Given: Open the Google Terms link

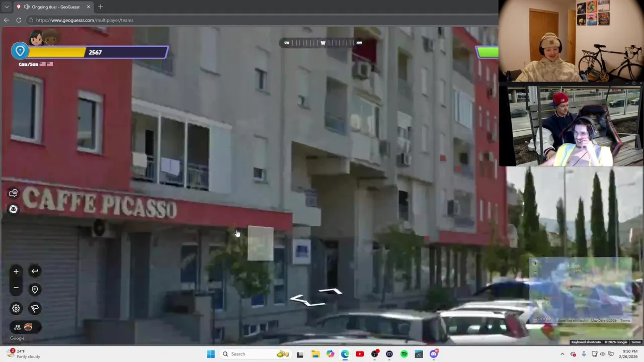Looking at the screenshot, I should click(x=636, y=342).
